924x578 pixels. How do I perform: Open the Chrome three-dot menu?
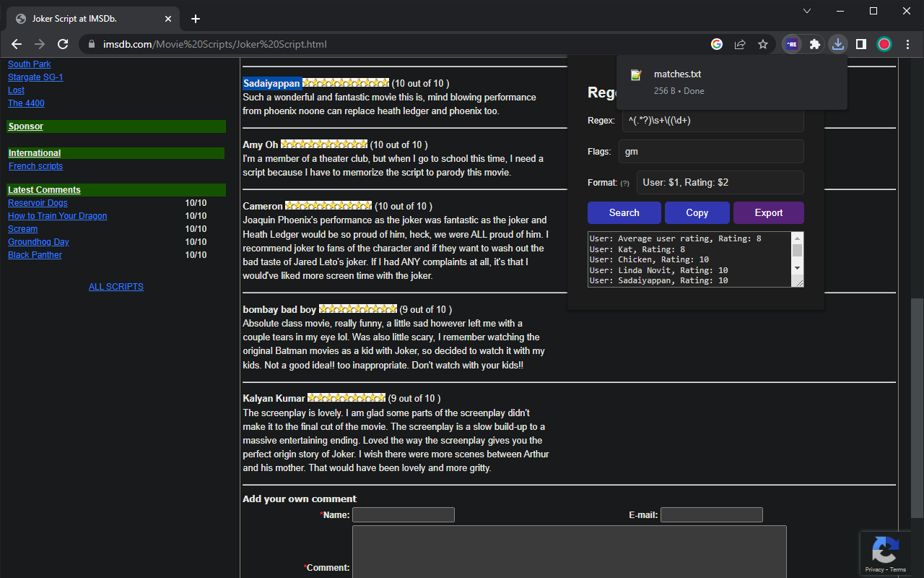(x=907, y=44)
